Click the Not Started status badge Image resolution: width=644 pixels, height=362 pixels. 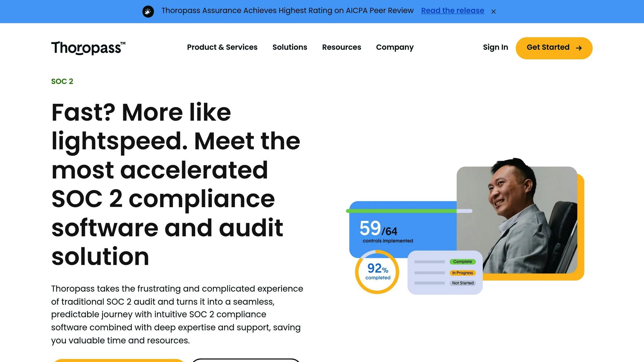pos(463,283)
